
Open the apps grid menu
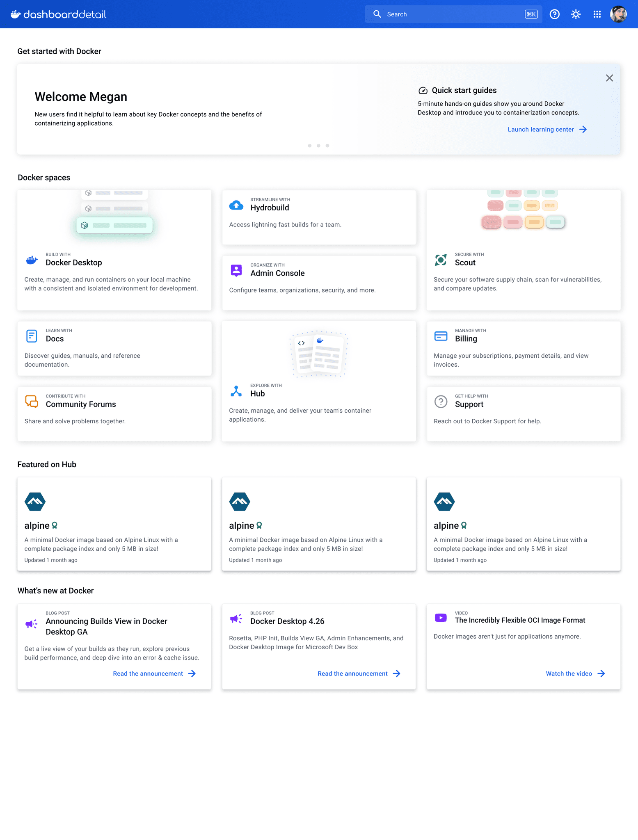(x=597, y=14)
